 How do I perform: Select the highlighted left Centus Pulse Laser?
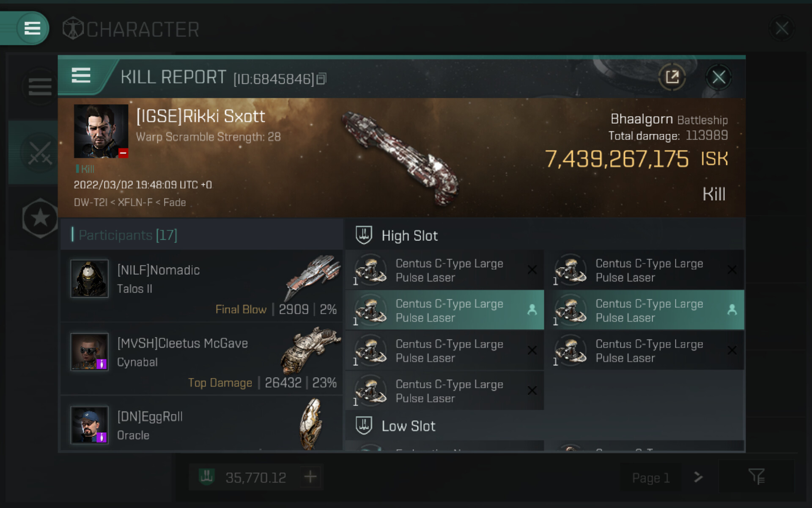(x=444, y=310)
